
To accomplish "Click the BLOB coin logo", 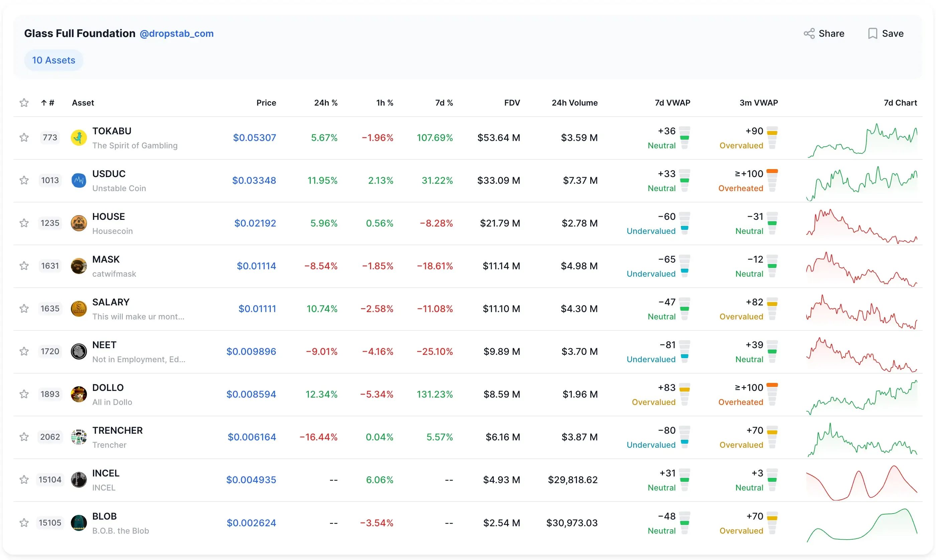I will (79, 523).
